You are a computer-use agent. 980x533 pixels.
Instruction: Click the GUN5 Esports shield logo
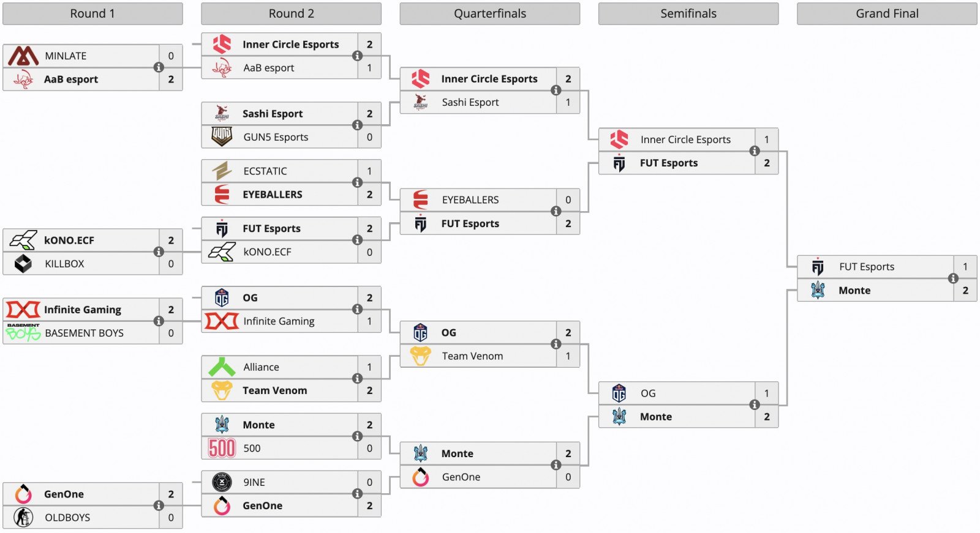[222, 136]
